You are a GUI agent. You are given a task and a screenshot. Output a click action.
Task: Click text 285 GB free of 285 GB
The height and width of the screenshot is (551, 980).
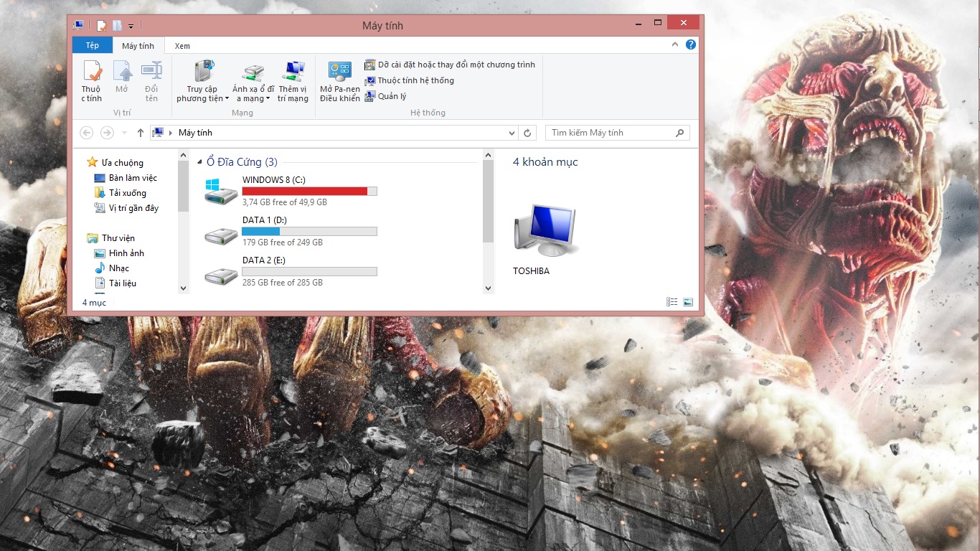tap(283, 283)
